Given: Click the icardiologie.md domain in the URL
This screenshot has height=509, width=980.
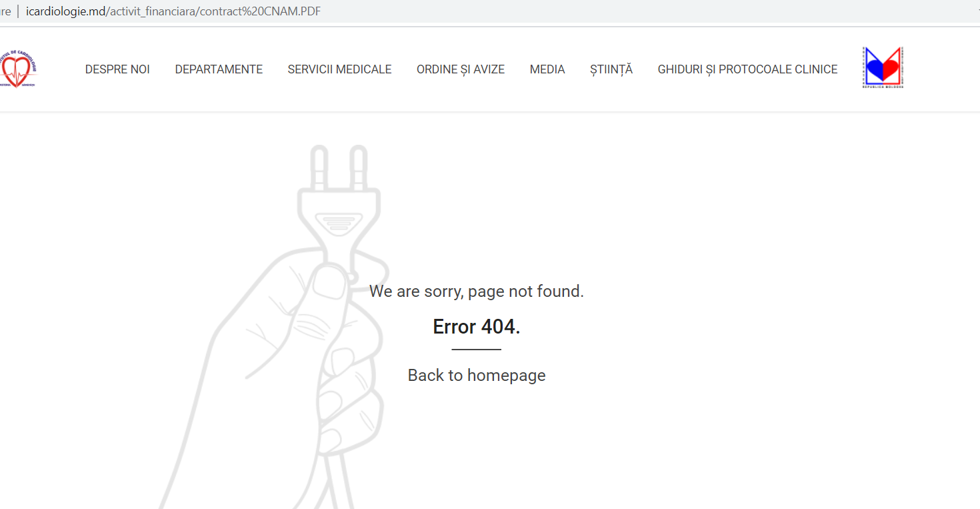Looking at the screenshot, I should [65, 12].
